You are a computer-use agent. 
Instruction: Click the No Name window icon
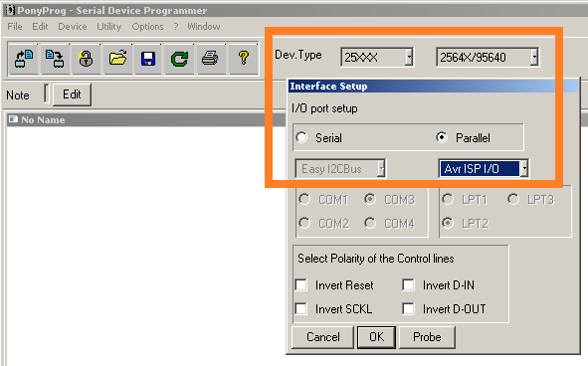point(14,119)
